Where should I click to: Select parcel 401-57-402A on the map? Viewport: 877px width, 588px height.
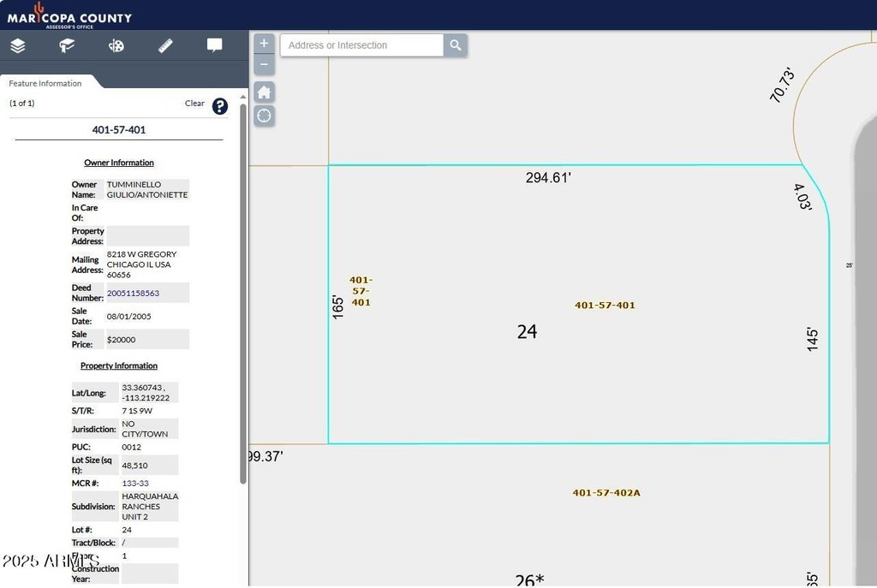point(606,493)
